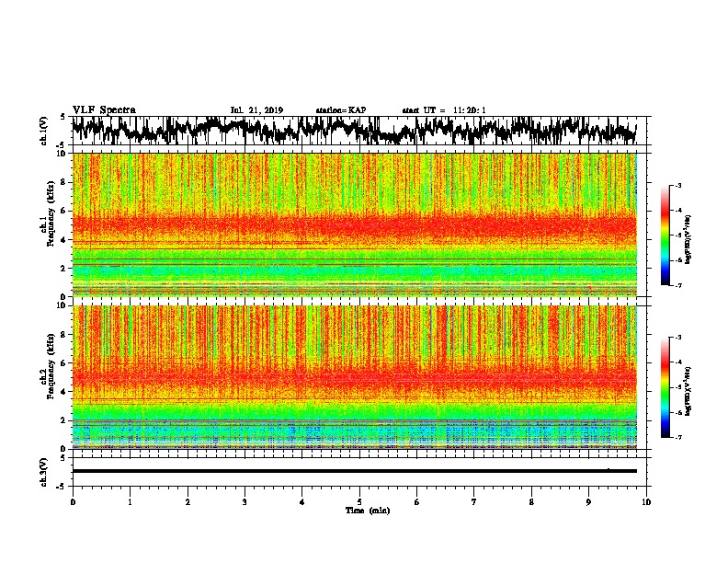This screenshot has width=728, height=563.
Task: Click time-axis tick label "1"
Action: pos(130,502)
